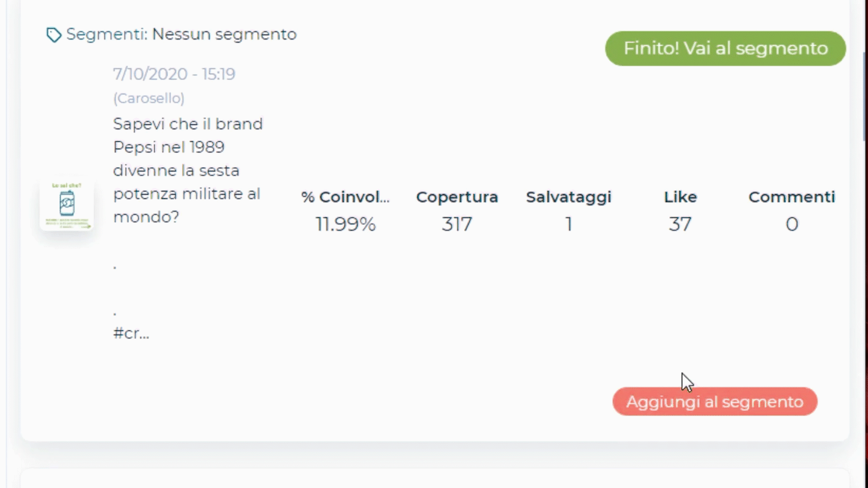Click the commenti value 0
Screen dimensions: 868x488
coord(792,224)
